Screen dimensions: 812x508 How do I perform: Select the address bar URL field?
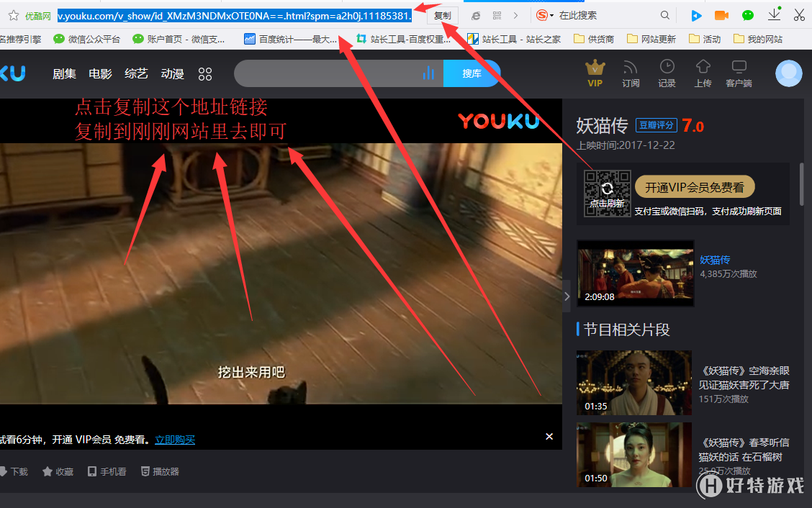tap(234, 16)
